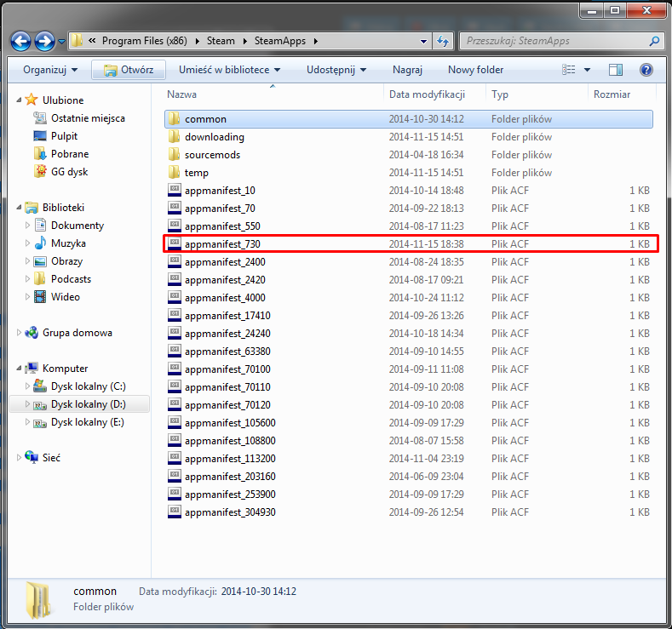This screenshot has width=672, height=629.
Task: Click file name appmanifest_105600
Action: click(x=230, y=423)
